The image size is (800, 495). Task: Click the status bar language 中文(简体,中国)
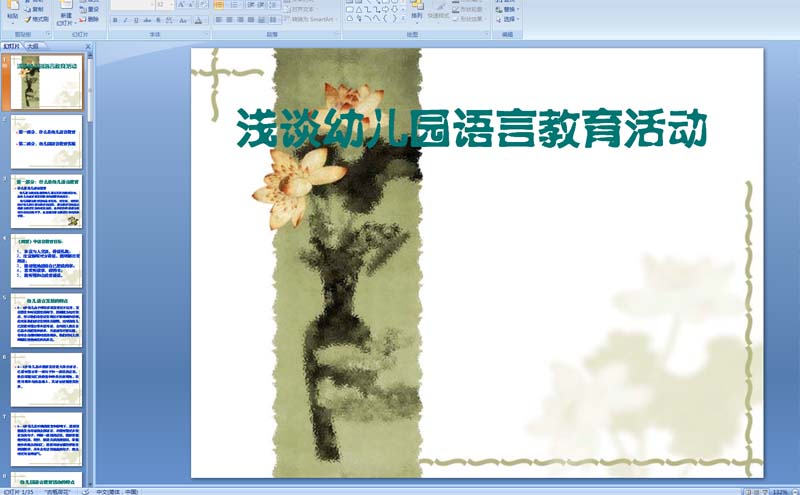coord(117,491)
